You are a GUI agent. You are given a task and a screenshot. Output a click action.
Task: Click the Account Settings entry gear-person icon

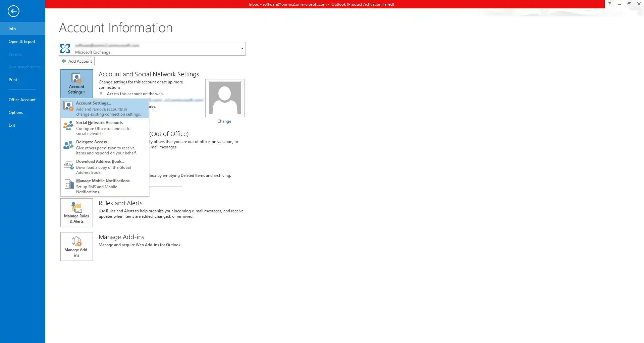pos(68,107)
